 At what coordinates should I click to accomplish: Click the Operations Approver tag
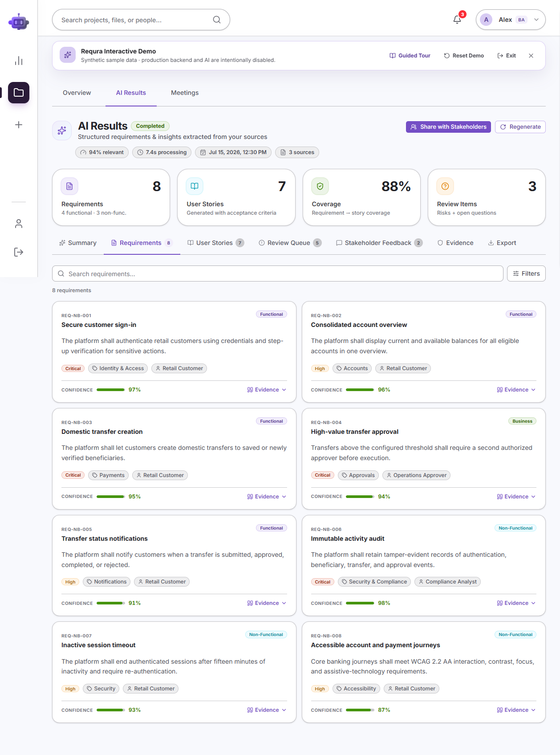pos(416,475)
